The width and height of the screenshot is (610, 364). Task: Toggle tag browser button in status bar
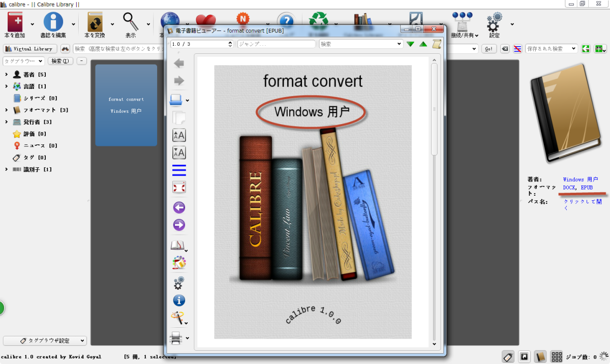[x=507, y=356]
